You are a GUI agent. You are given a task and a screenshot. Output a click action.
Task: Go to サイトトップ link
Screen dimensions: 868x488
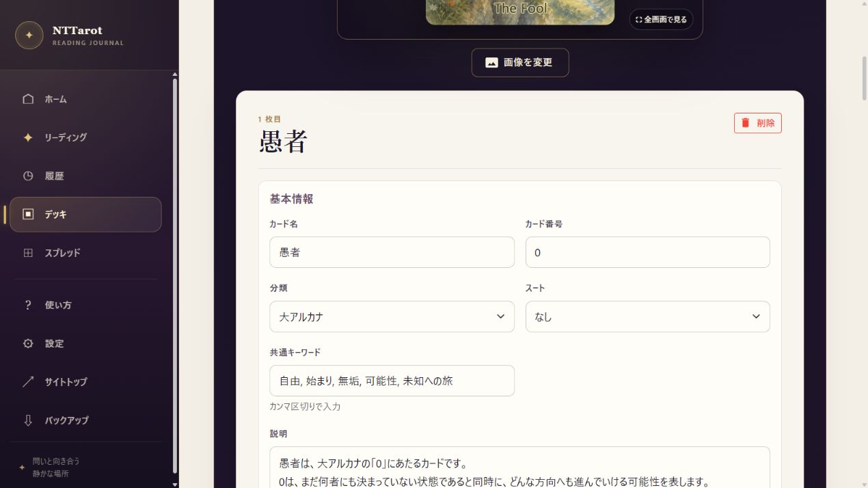point(85,382)
